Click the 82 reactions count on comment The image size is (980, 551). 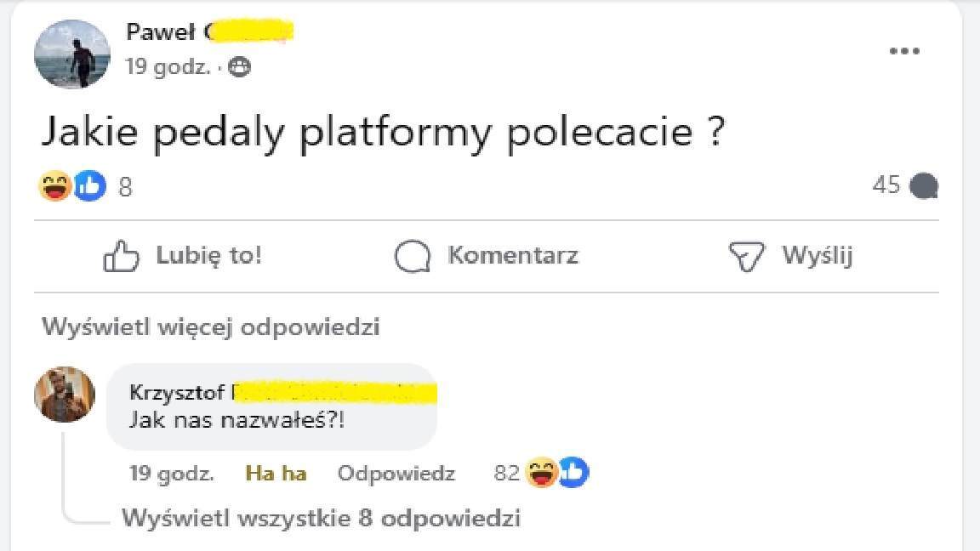[x=506, y=474]
